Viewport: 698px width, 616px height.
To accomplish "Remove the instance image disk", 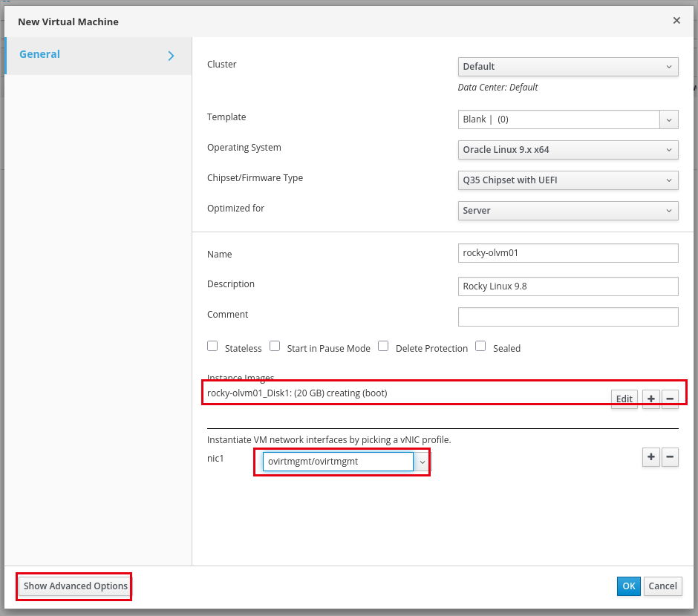I will (x=670, y=399).
